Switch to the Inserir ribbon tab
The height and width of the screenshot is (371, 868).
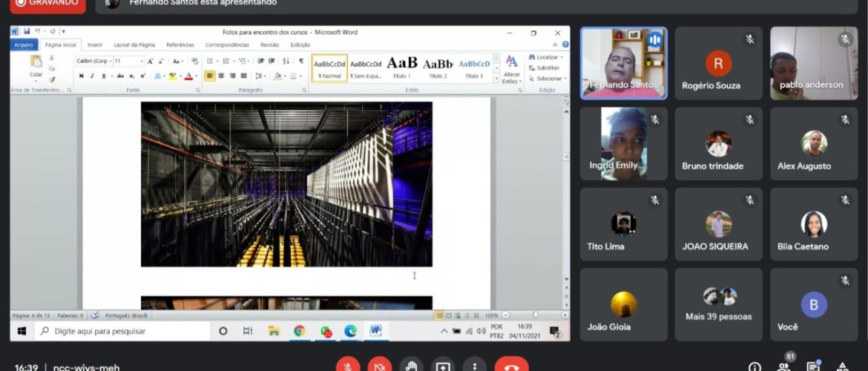(95, 45)
